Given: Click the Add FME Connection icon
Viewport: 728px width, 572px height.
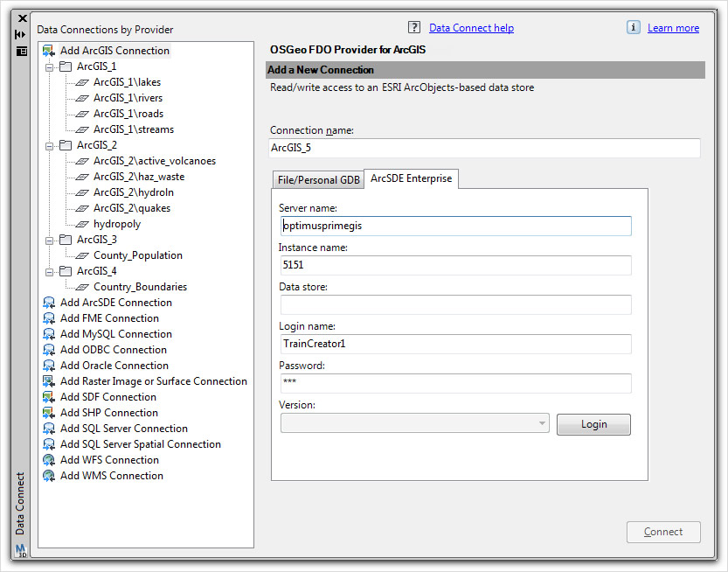Looking at the screenshot, I should 49,318.
